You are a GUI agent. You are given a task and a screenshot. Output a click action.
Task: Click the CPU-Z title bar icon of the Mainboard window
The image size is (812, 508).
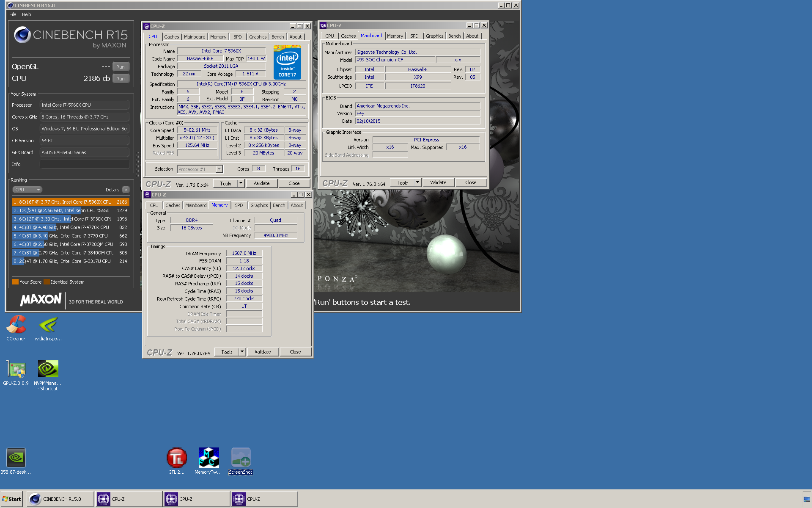(323, 25)
